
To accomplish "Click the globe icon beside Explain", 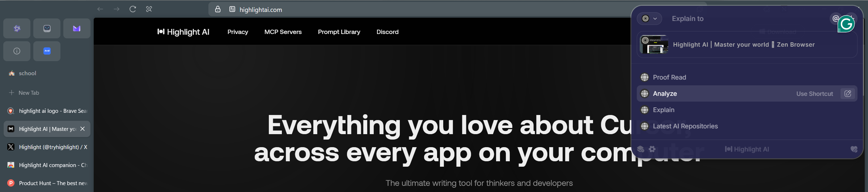I will [x=645, y=110].
